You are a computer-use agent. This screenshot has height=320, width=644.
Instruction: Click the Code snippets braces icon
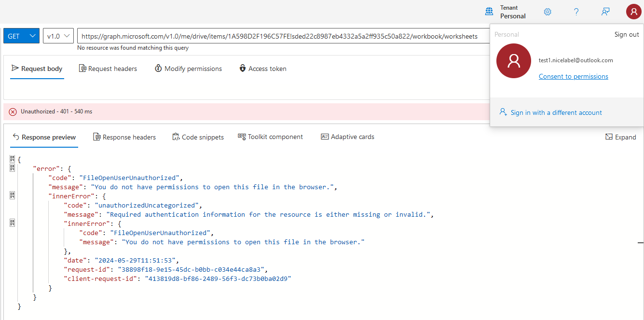pos(176,137)
